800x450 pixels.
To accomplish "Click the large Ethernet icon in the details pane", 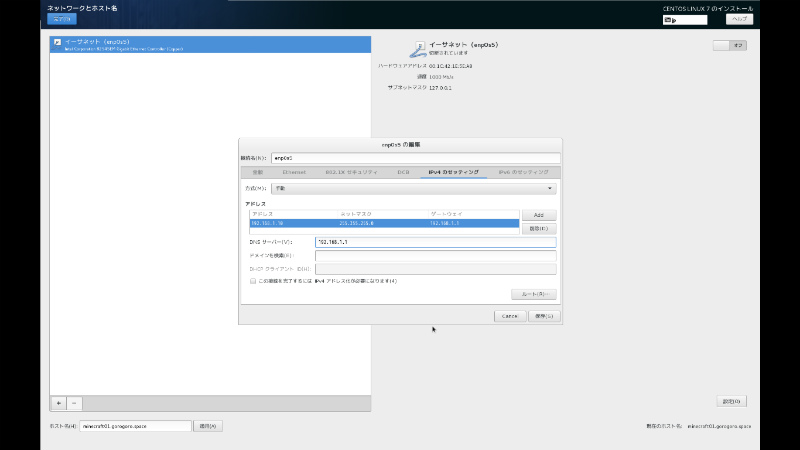I will tap(417, 47).
